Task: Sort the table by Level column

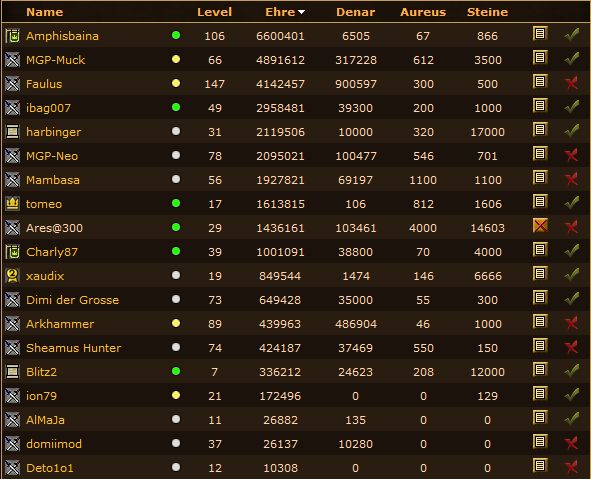Action: point(214,12)
